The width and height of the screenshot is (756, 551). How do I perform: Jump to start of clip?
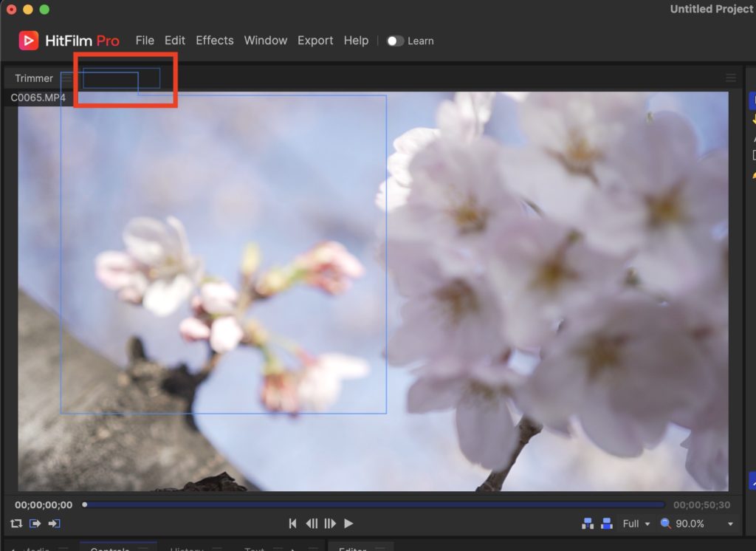tap(292, 524)
